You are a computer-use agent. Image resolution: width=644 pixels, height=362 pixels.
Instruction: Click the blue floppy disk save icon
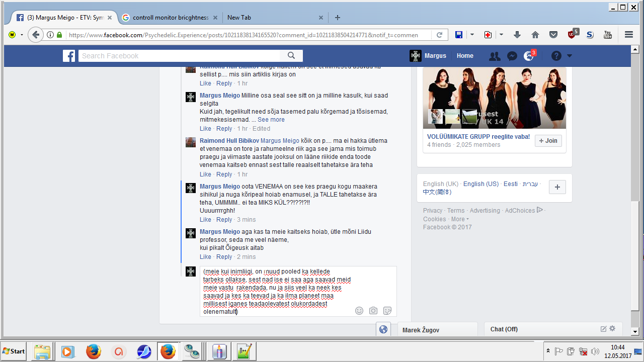[459, 35]
